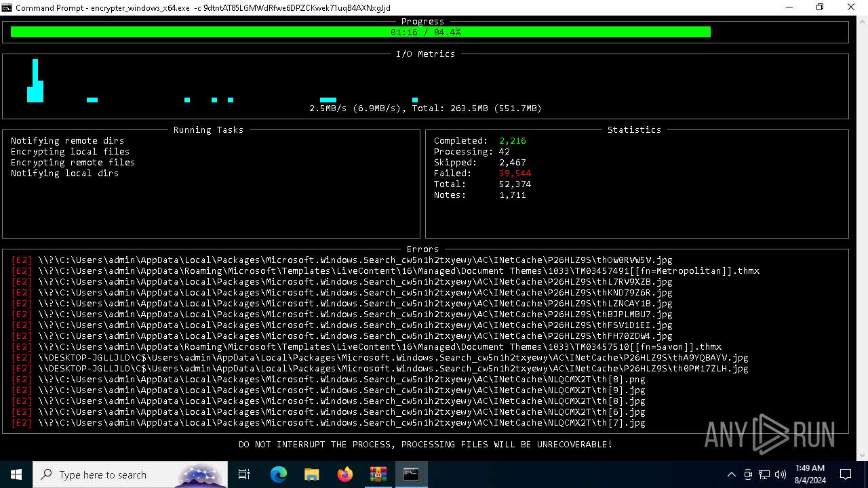Select error line with Metropolitan.thmx
This screenshot has height=488, width=868.
[x=385, y=270]
